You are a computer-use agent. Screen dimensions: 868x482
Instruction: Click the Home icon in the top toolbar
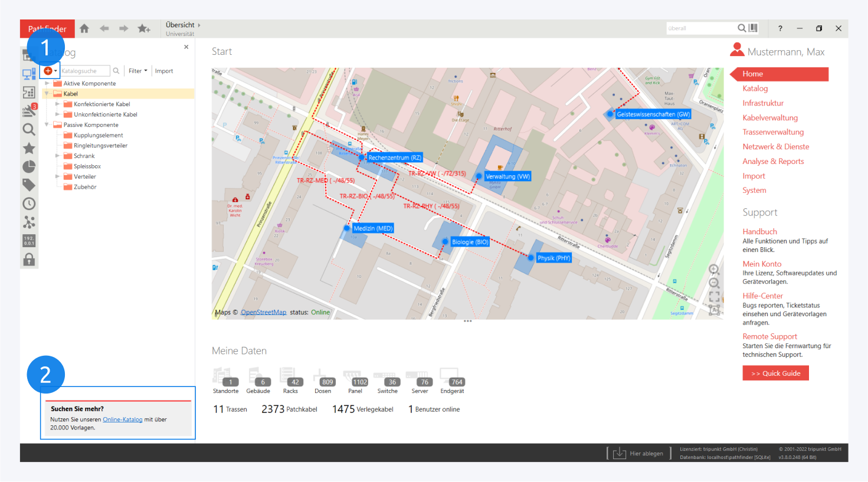coord(84,28)
